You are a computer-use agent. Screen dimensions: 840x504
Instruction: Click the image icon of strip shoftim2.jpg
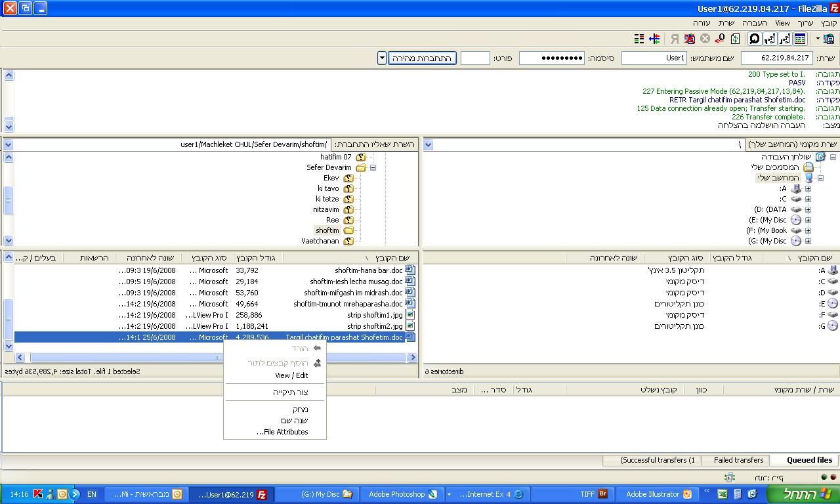pos(410,326)
